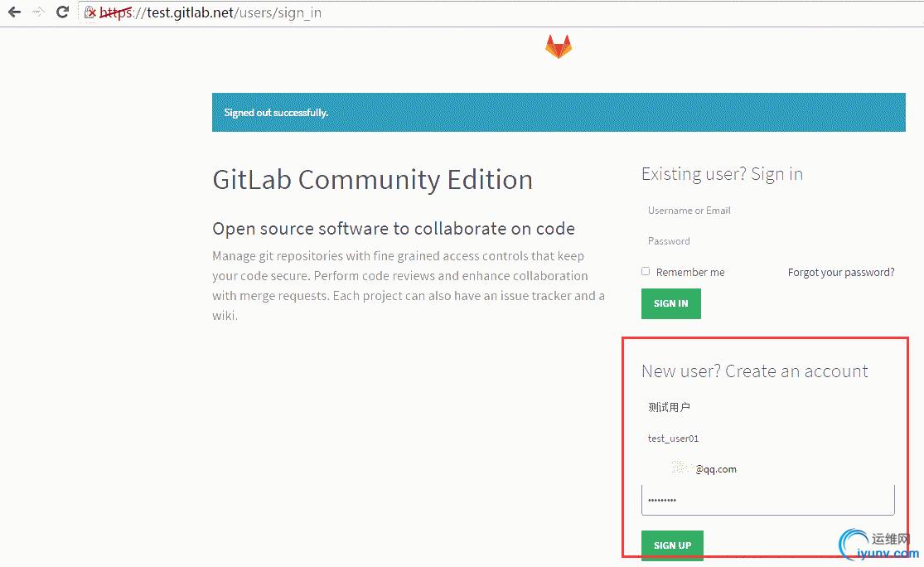Inspect the insecure HTTPS lock warning icon
This screenshot has height=567, width=924.
click(x=90, y=12)
